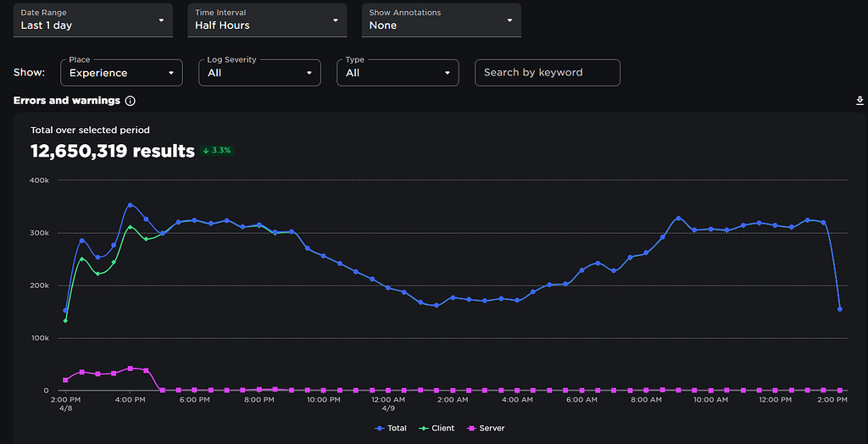Click the Errors and warnings heading
This screenshot has height=444, width=868.
click(x=67, y=101)
